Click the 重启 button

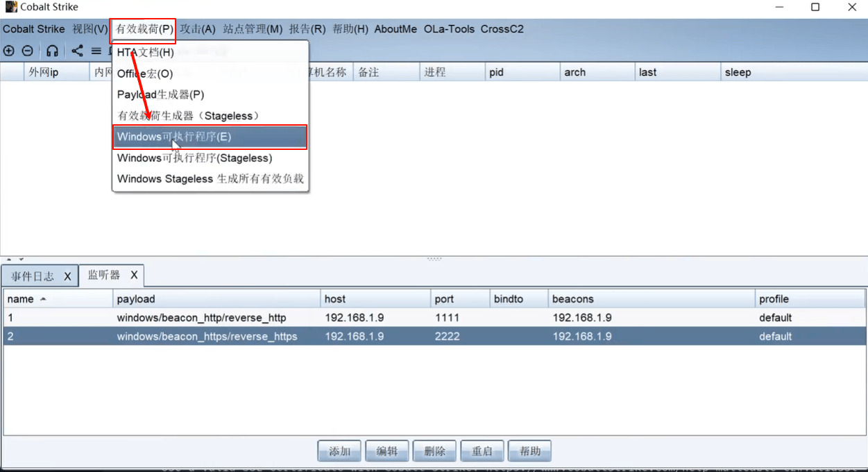[482, 451]
